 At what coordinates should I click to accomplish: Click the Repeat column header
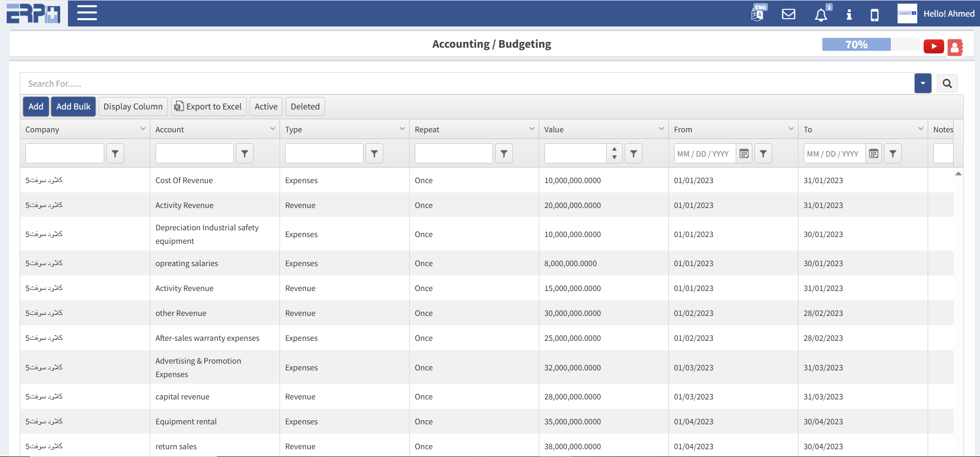427,130
